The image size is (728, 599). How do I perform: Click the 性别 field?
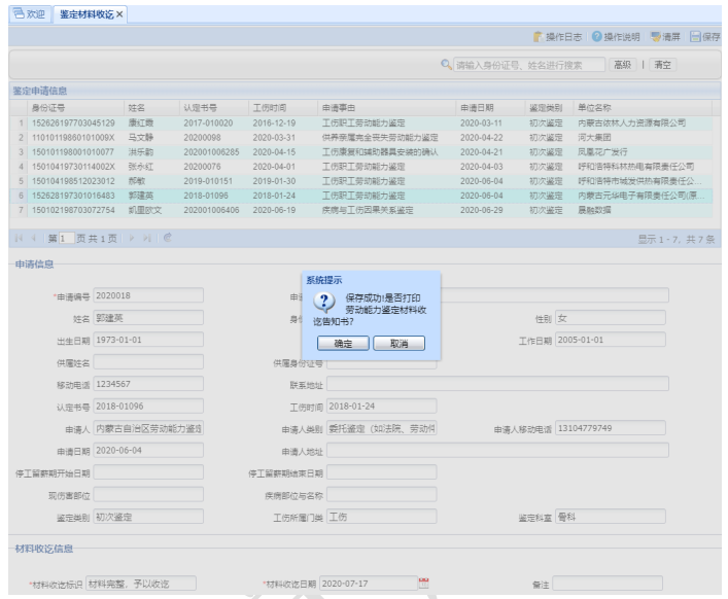click(611, 318)
